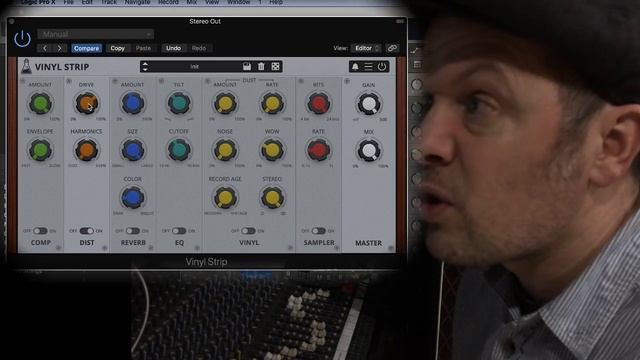
Task: Open the Logic Pro X app menu
Action: click(x=38, y=2)
